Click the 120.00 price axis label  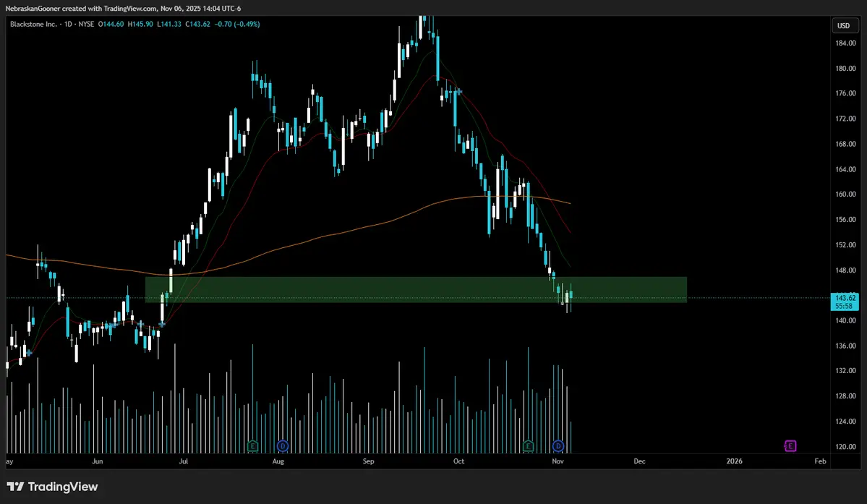point(845,446)
